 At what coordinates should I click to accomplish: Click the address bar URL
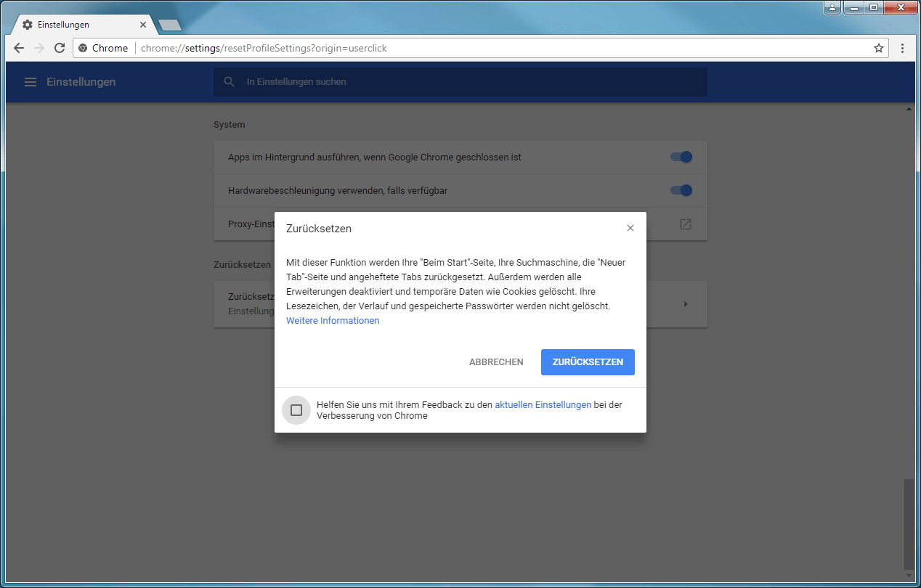tap(264, 48)
